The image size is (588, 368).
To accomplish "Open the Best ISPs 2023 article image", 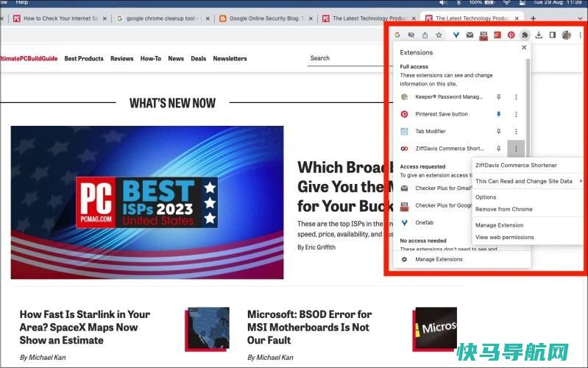I will click(147, 202).
